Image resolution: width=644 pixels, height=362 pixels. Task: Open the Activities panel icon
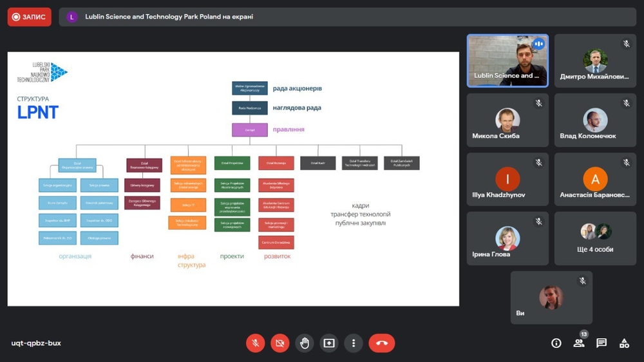[x=624, y=343]
